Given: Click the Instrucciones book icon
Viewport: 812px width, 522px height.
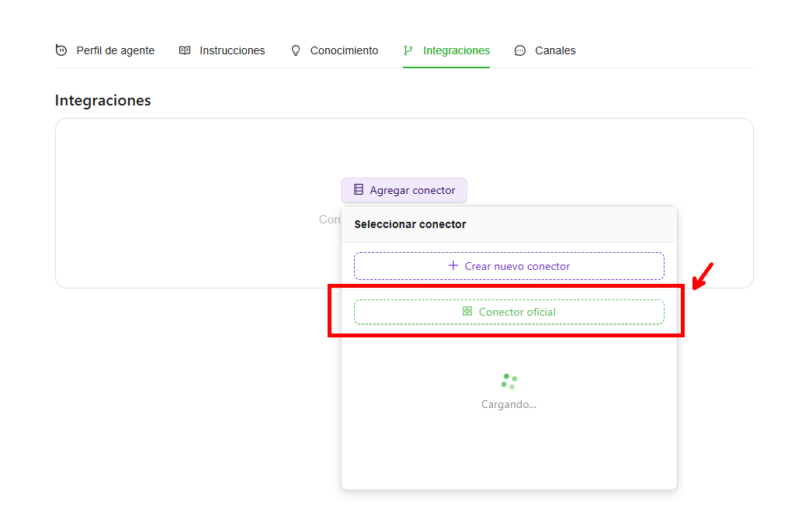Looking at the screenshot, I should 185,50.
